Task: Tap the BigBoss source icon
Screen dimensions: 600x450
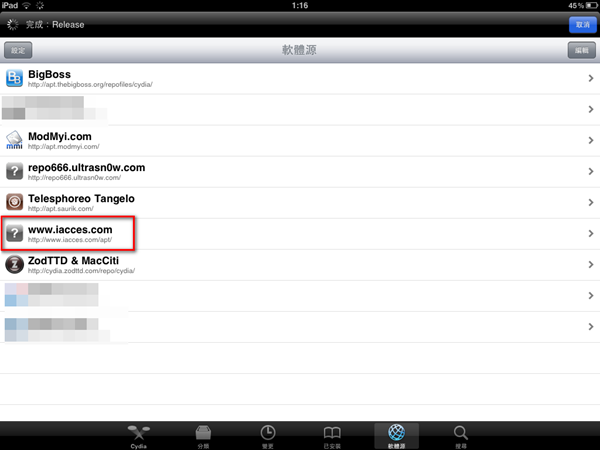Action: click(14, 78)
